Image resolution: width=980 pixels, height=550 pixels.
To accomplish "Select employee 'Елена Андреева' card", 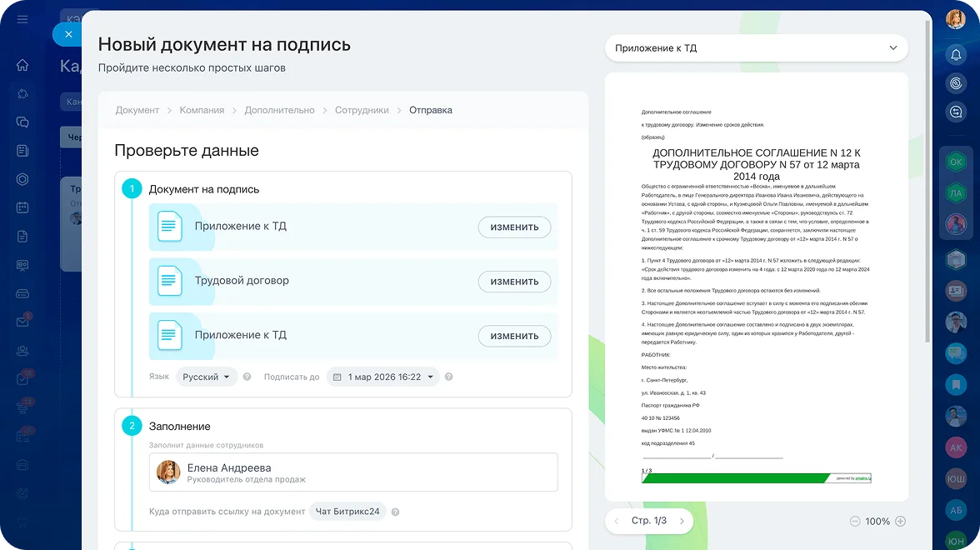I will point(353,472).
